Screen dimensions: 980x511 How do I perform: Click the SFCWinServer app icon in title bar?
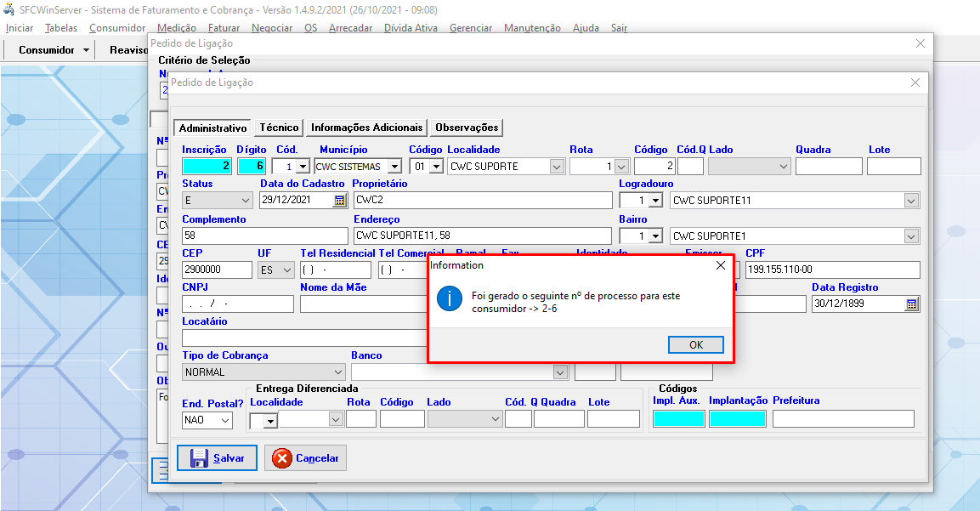[9, 9]
